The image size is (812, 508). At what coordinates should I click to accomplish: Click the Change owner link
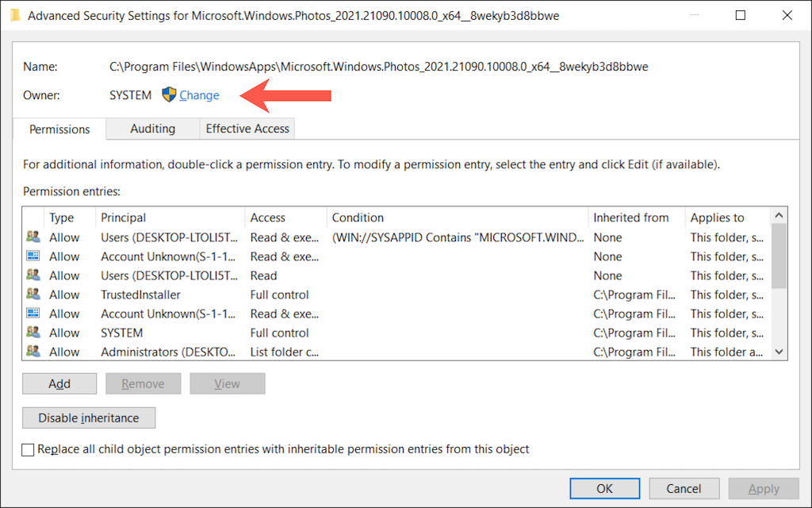click(x=199, y=95)
